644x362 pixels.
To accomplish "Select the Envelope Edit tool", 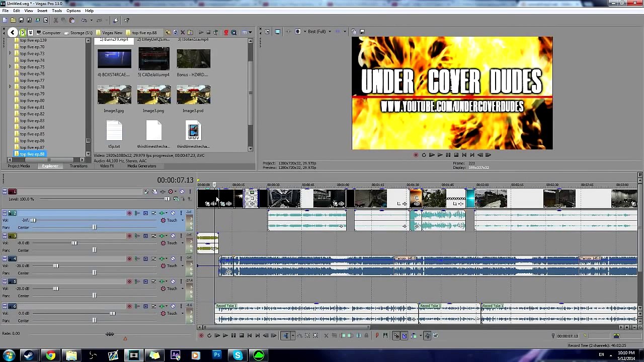I will click(x=299, y=336).
